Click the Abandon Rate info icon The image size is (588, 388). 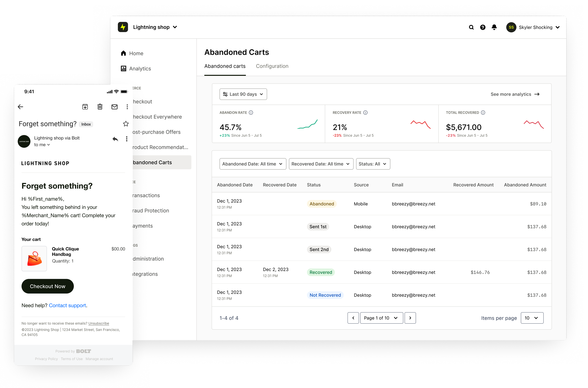(x=251, y=113)
